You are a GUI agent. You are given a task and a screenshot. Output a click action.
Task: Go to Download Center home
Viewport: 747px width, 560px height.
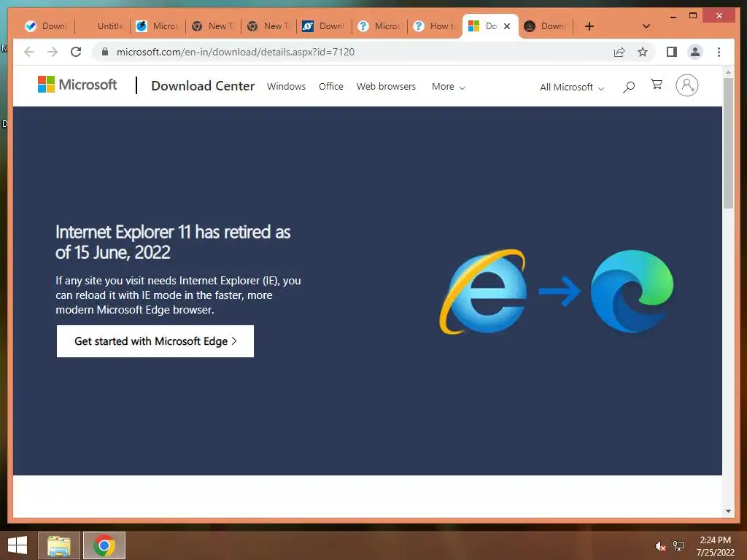coord(203,86)
